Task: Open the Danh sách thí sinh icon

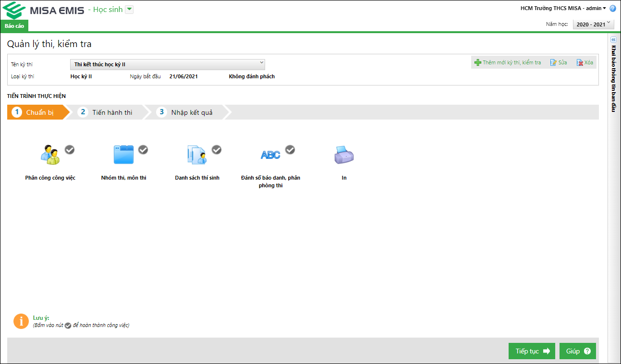Action: 196,155
